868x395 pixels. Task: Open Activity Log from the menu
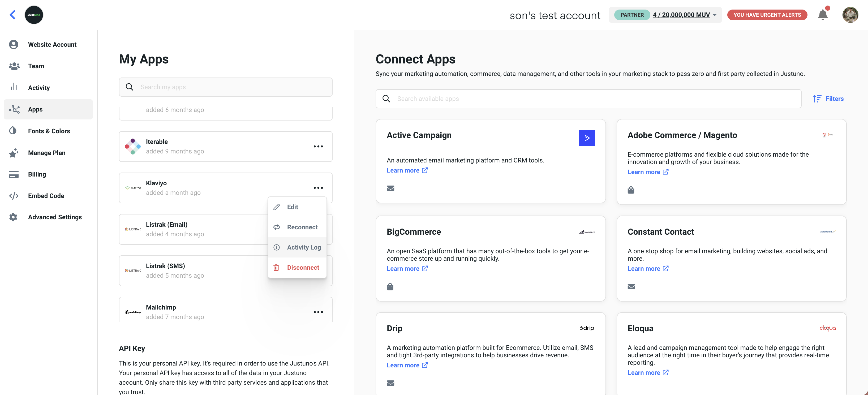[x=304, y=247]
